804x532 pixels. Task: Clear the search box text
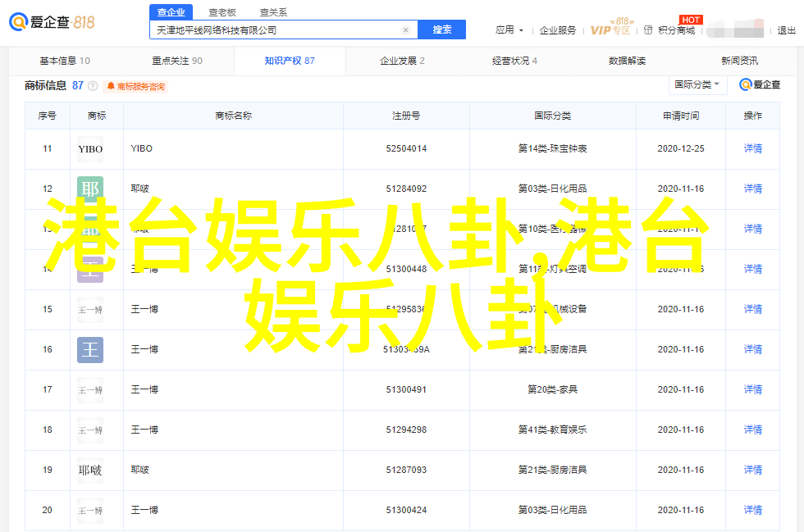point(405,30)
